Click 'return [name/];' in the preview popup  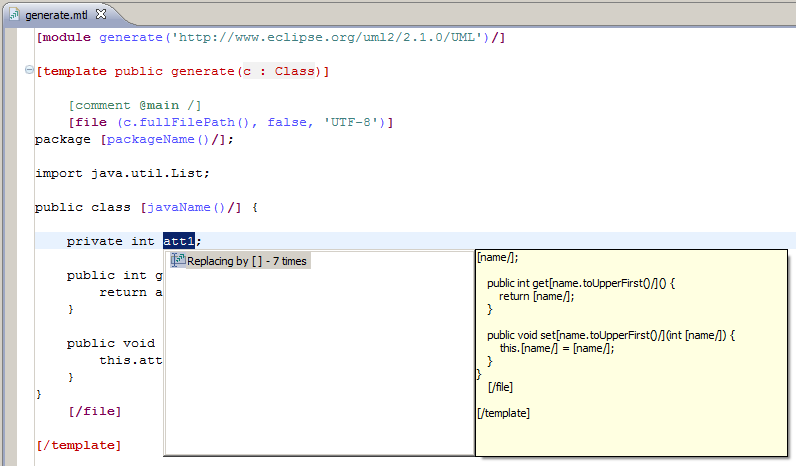click(537, 296)
